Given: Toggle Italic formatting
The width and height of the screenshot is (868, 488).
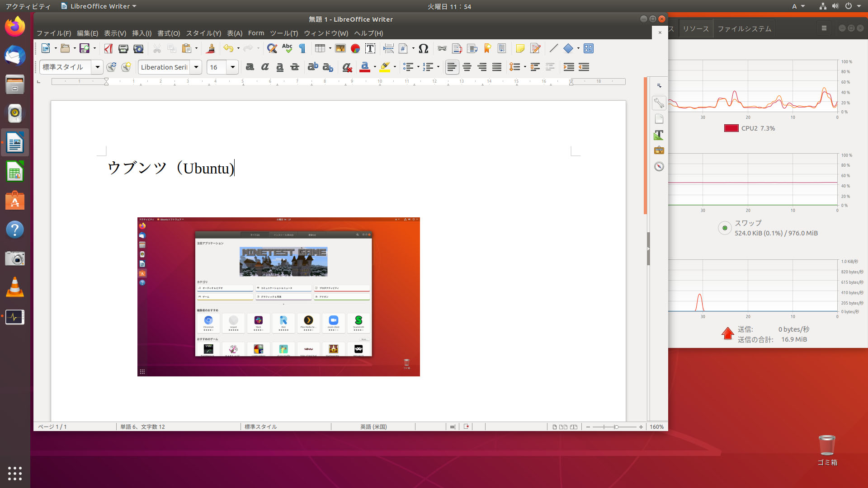Looking at the screenshot, I should pos(265,67).
